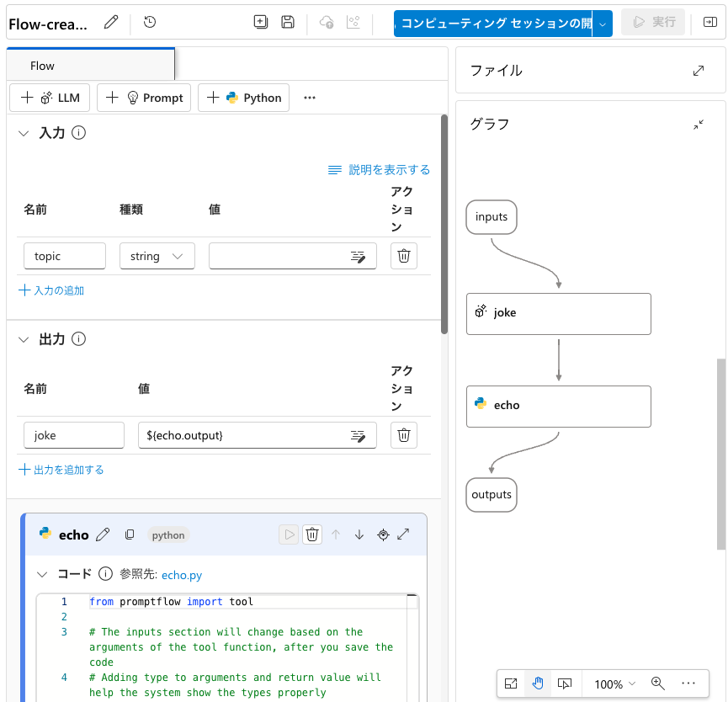
Task: Copy the echo node name
Action: tap(130, 534)
